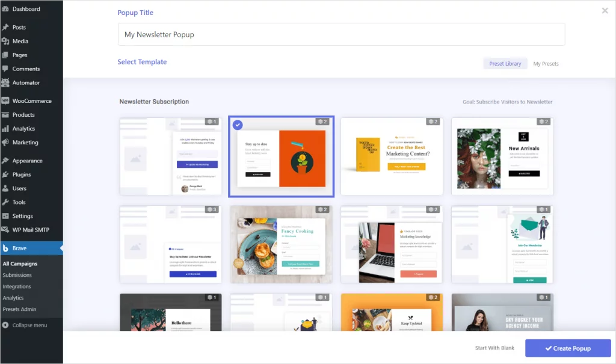Click the Brave logo icon

point(5,248)
